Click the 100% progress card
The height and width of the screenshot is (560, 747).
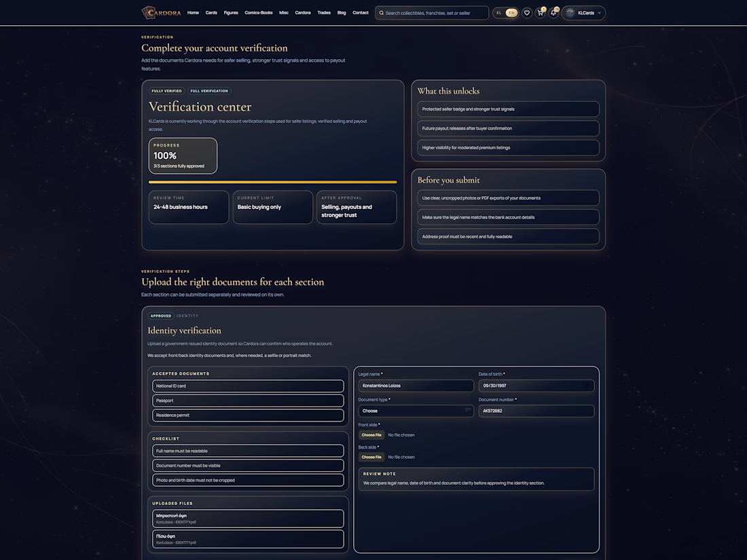click(x=183, y=155)
